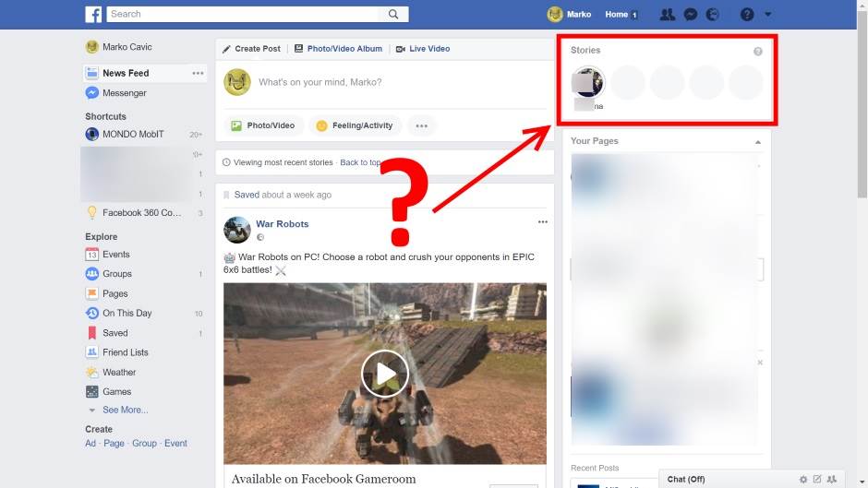Open the Quick Help question icon
This screenshot has width=868, height=488.
[747, 15]
